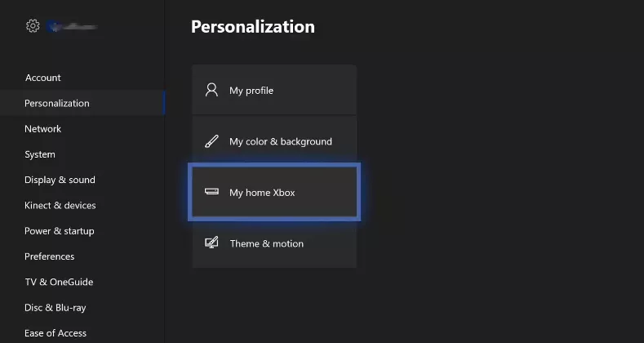Open Theme & motion settings
This screenshot has width=644, height=343.
pos(274,243)
